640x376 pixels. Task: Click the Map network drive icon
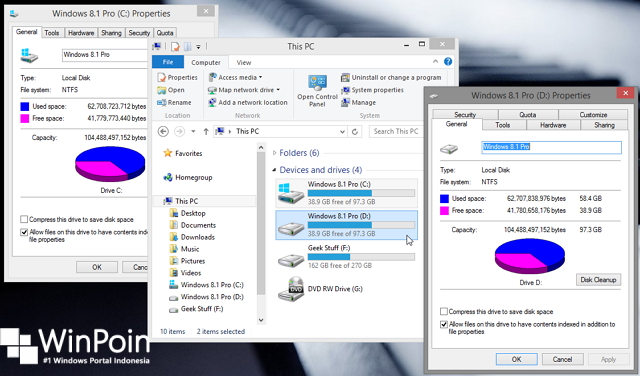(212, 90)
